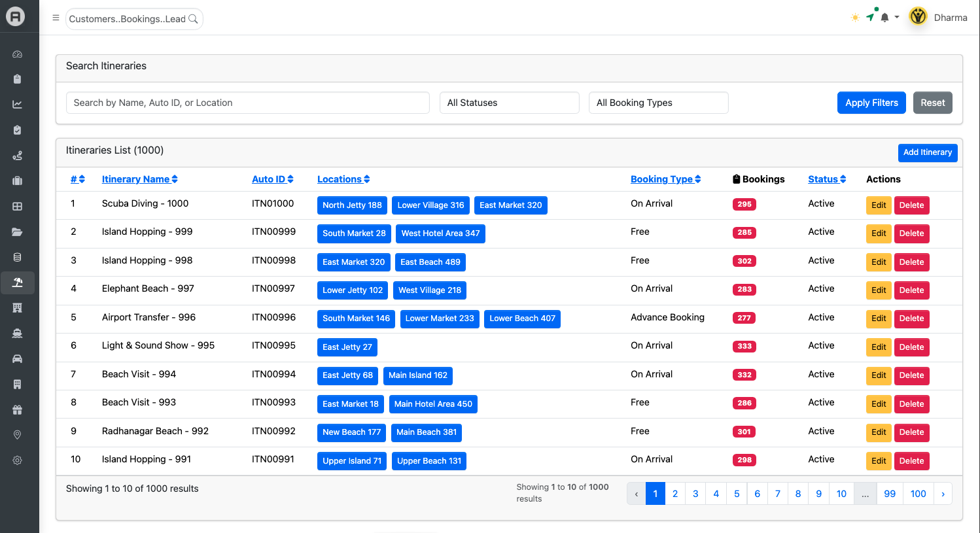Viewport: 980px width, 533px height.
Task: Open the map pin location sidebar icon
Action: [18, 436]
